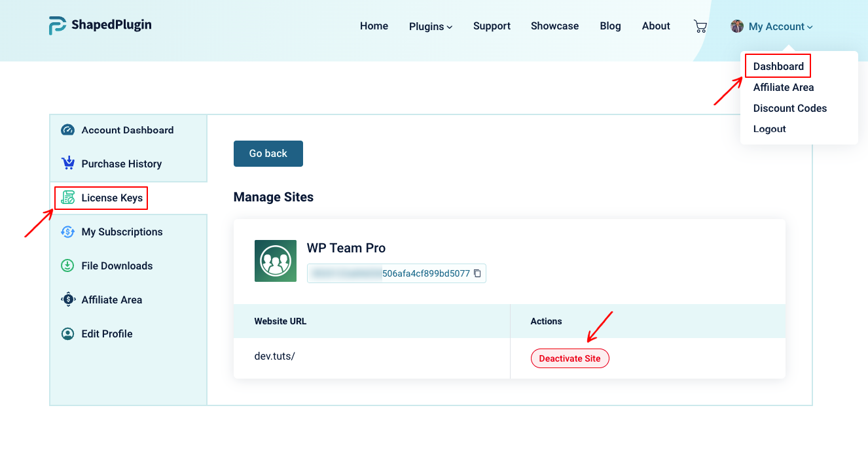Select Affiliate Area in the account dropdown menu
The width and height of the screenshot is (868, 461).
click(x=784, y=87)
